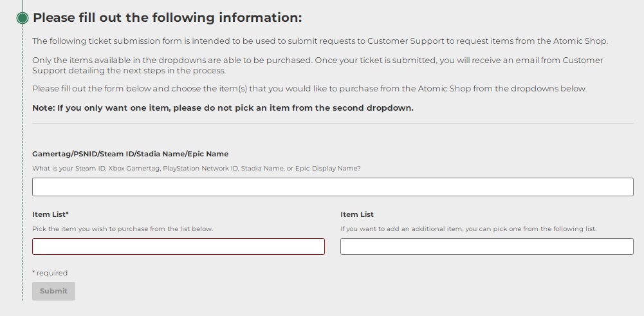Click the asterisk in the "Item List*" label

click(x=67, y=214)
